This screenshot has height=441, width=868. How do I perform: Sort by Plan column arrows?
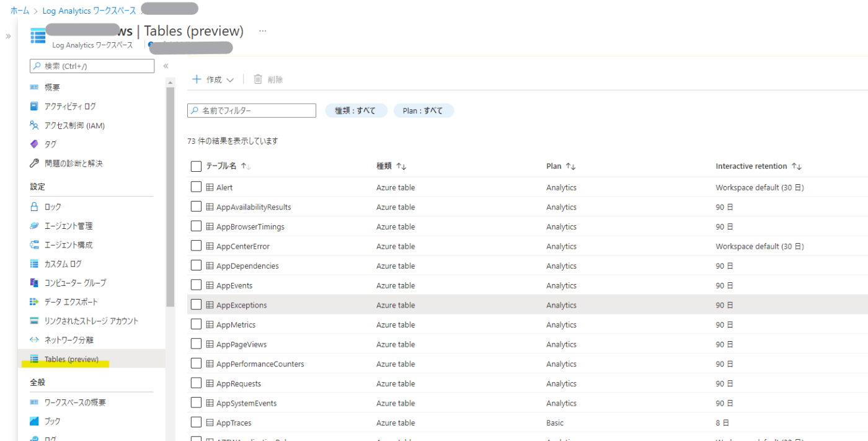point(571,166)
